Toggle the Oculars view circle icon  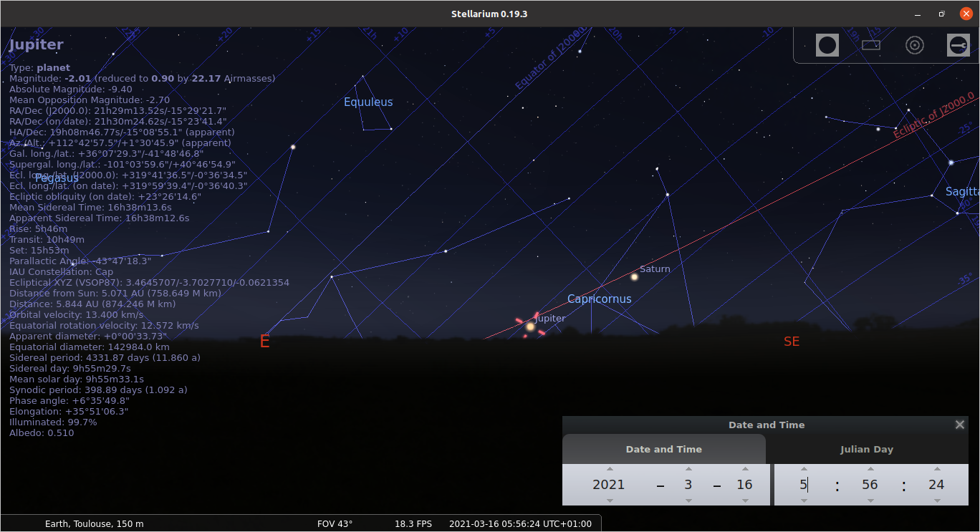pos(827,45)
